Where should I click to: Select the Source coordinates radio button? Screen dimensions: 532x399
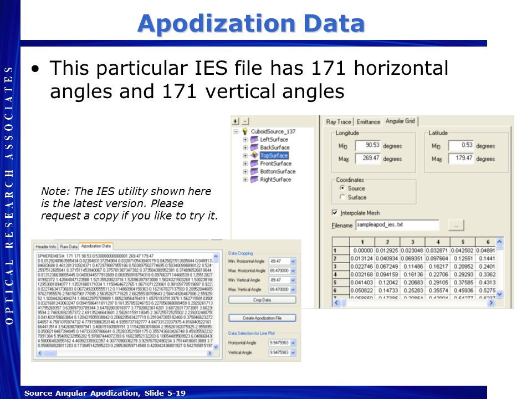[x=342, y=188]
